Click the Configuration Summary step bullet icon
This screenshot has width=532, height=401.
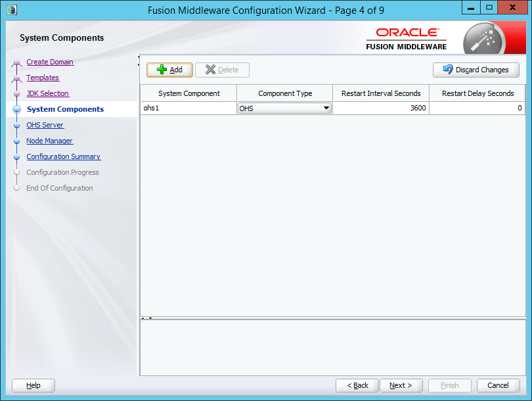tap(17, 156)
